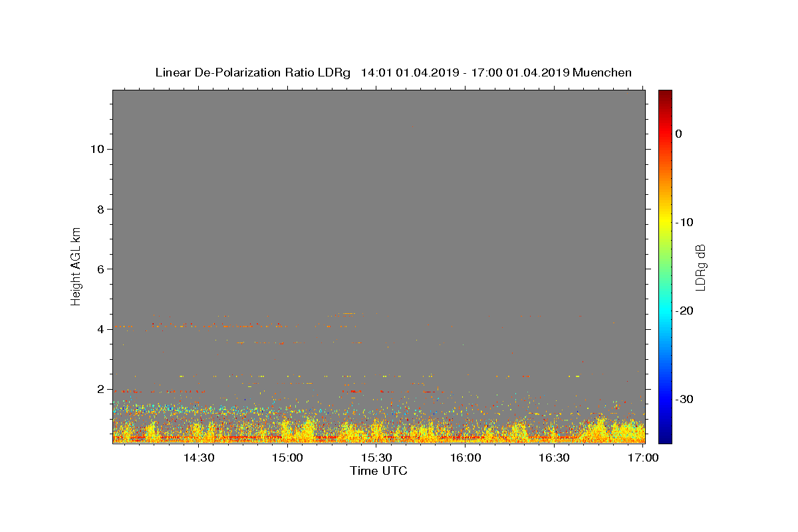This screenshot has height=532, width=798.
Task: Click the 16:00 time tick label
Action: [x=465, y=458]
